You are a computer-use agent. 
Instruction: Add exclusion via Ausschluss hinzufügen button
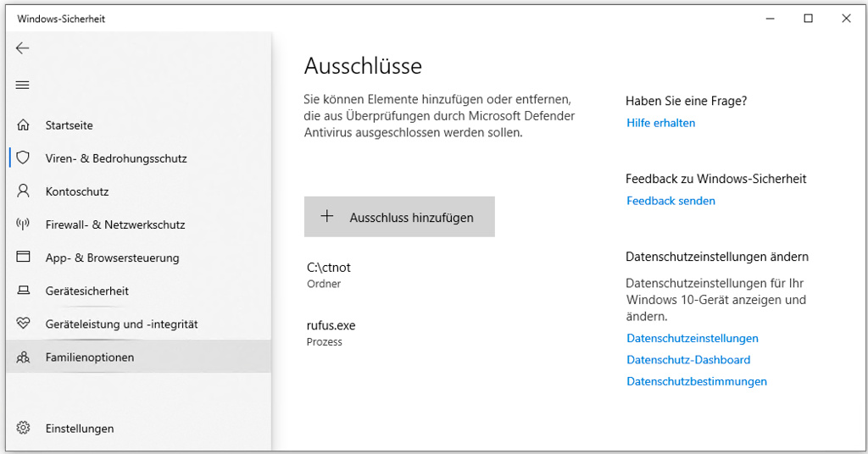click(x=399, y=217)
